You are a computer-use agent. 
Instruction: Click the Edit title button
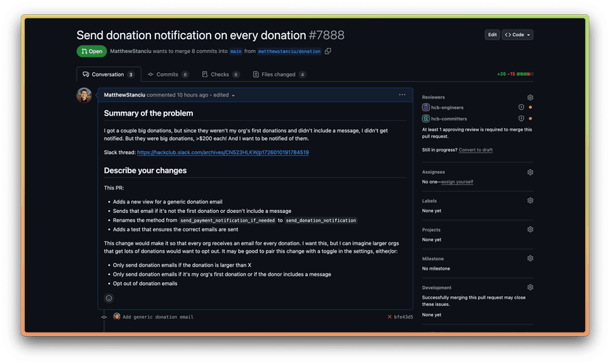coord(492,35)
